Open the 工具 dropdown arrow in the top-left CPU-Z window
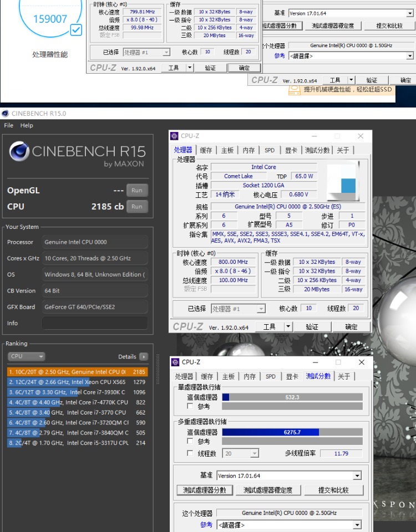This screenshot has width=416, height=532. pyautogui.click(x=190, y=68)
